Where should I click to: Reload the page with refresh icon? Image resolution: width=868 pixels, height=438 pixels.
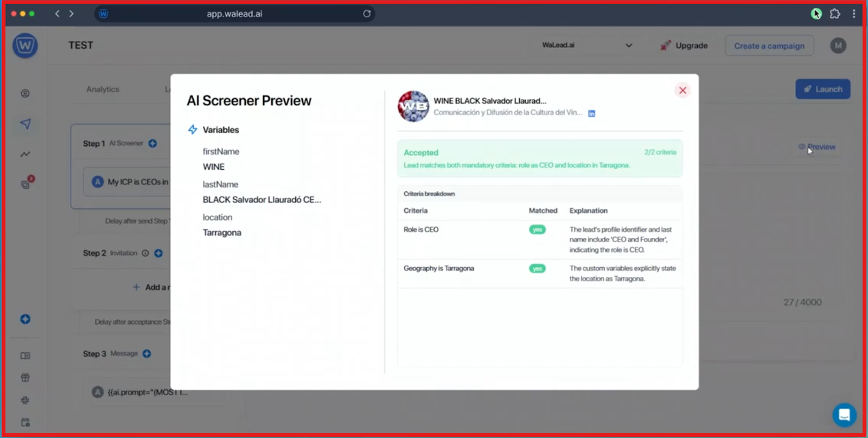pos(367,14)
